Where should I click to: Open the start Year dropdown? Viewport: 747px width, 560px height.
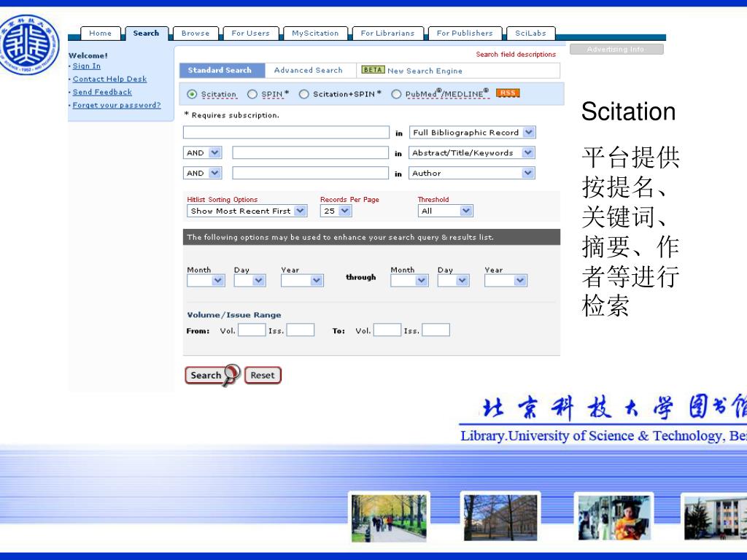302,281
